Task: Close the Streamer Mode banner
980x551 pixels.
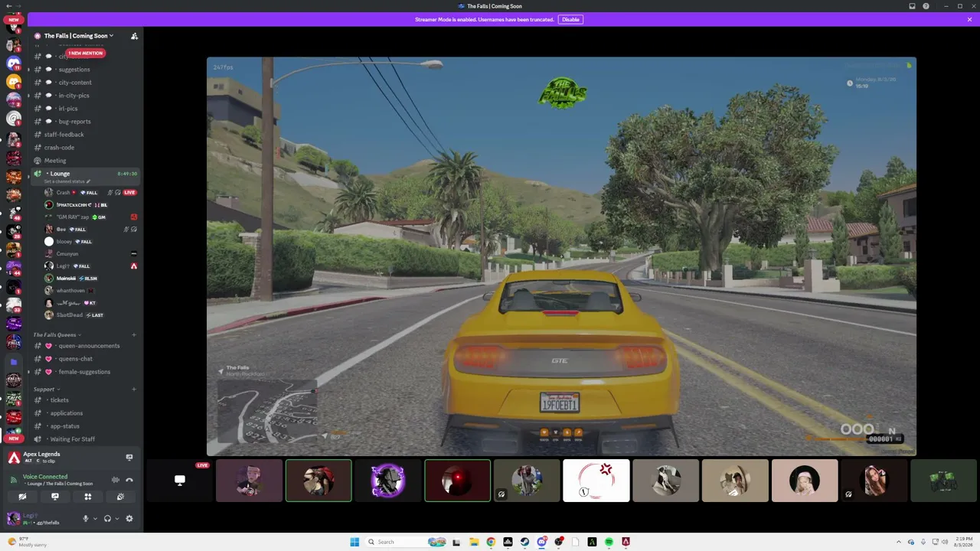Action: click(x=969, y=19)
